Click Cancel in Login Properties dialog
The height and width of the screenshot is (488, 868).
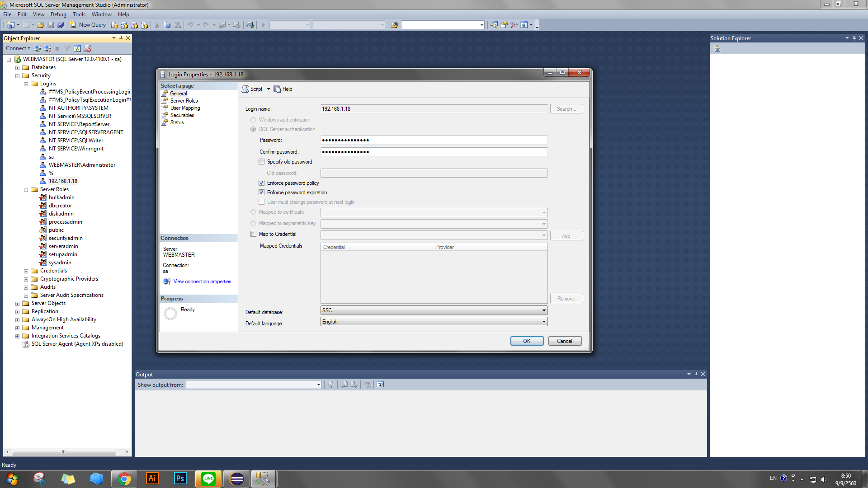[565, 341]
